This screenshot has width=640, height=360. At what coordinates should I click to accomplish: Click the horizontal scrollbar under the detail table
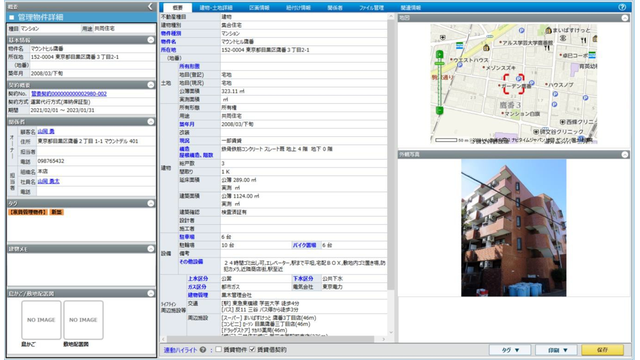[x=271, y=339]
